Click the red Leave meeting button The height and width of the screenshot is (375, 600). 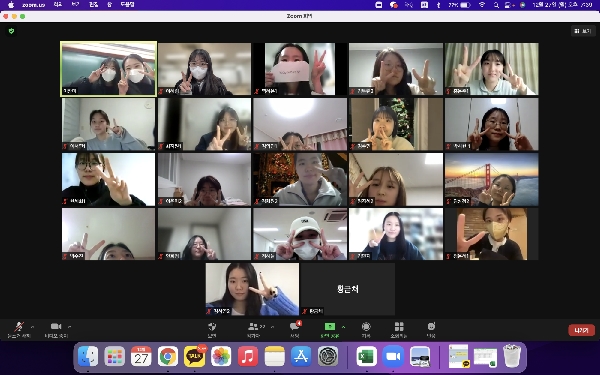pos(581,330)
